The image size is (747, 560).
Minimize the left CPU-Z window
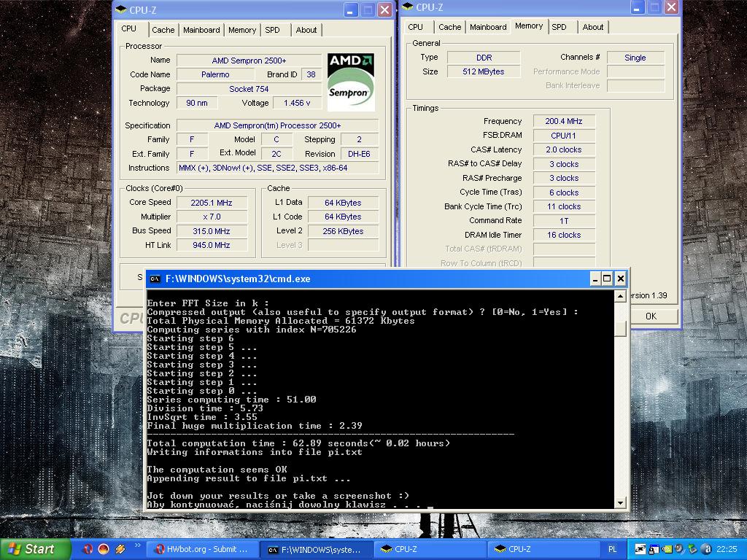point(351,10)
